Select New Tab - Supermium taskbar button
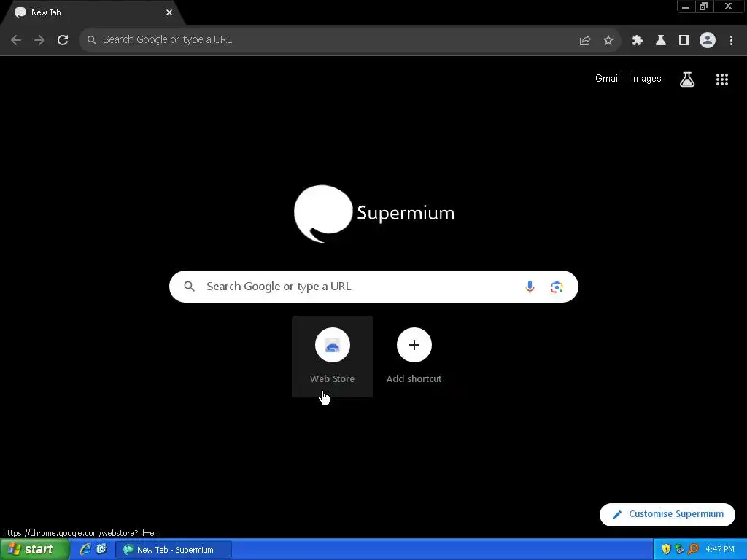The height and width of the screenshot is (560, 747). click(x=174, y=550)
